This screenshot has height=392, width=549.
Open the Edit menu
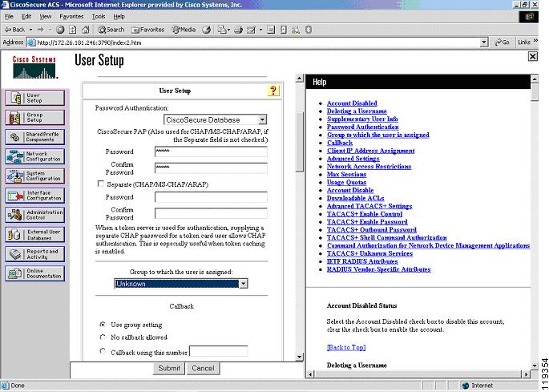coord(26,17)
